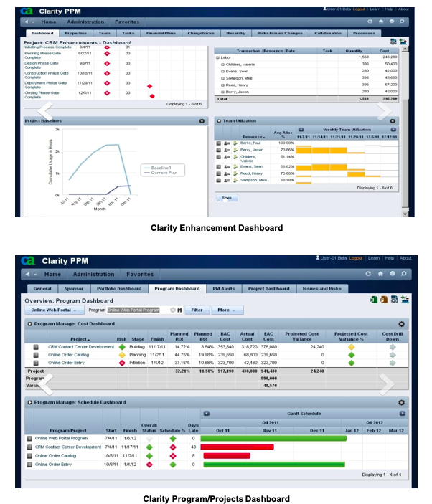
Task: Open Online Order Entry link in schedule table
Action: pyautogui.click(x=53, y=465)
